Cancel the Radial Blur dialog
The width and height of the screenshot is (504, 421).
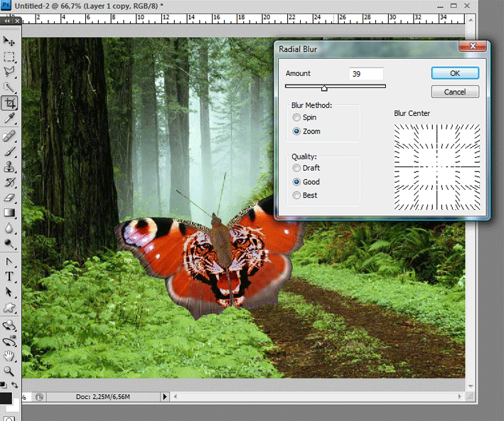point(455,92)
